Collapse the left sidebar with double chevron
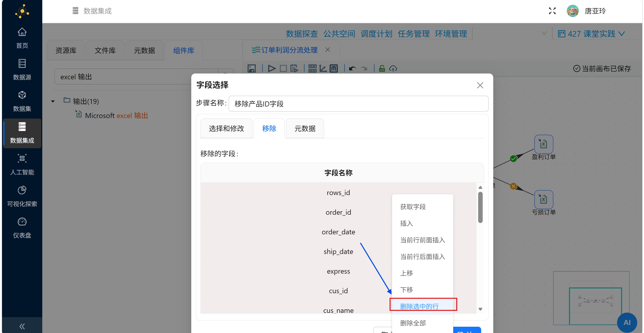Screen dimensions: 644x333 pos(22,326)
